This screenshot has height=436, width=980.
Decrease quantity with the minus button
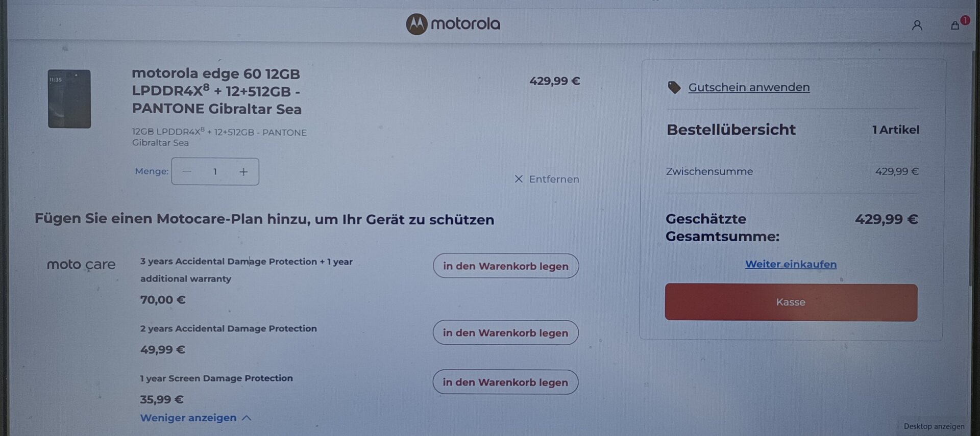pyautogui.click(x=187, y=172)
